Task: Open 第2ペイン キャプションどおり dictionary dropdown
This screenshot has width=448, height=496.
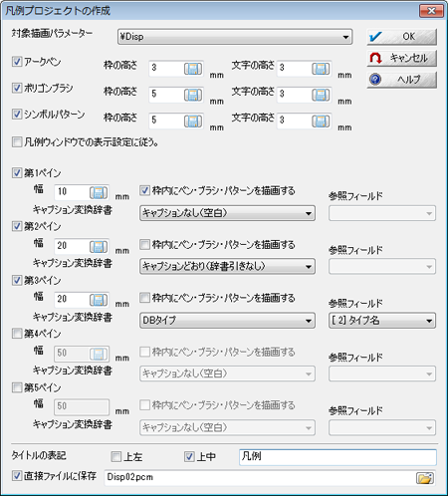Action: tap(227, 266)
